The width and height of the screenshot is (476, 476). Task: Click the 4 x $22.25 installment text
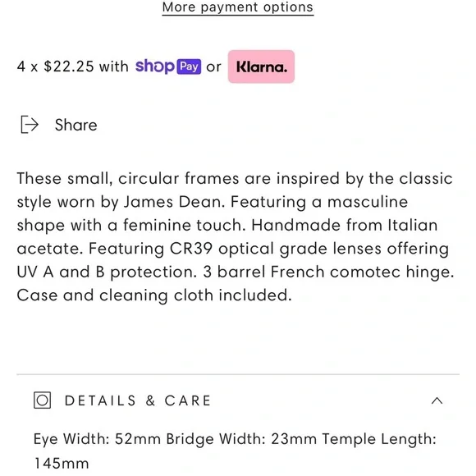coord(73,66)
